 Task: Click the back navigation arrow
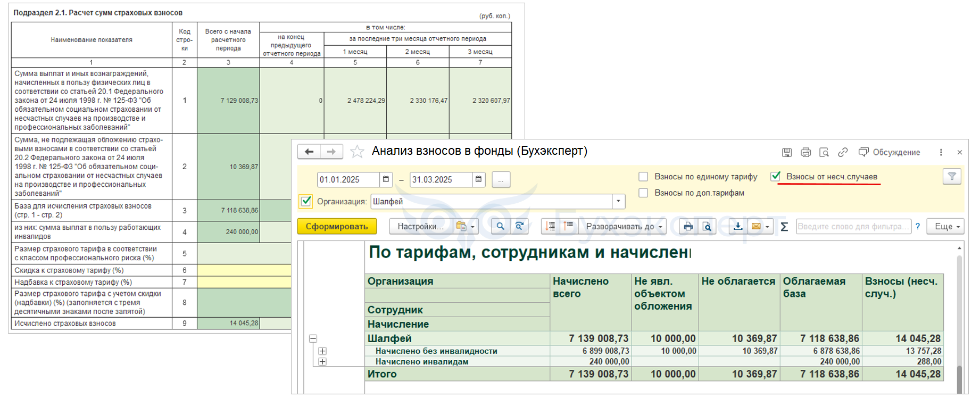coord(309,152)
